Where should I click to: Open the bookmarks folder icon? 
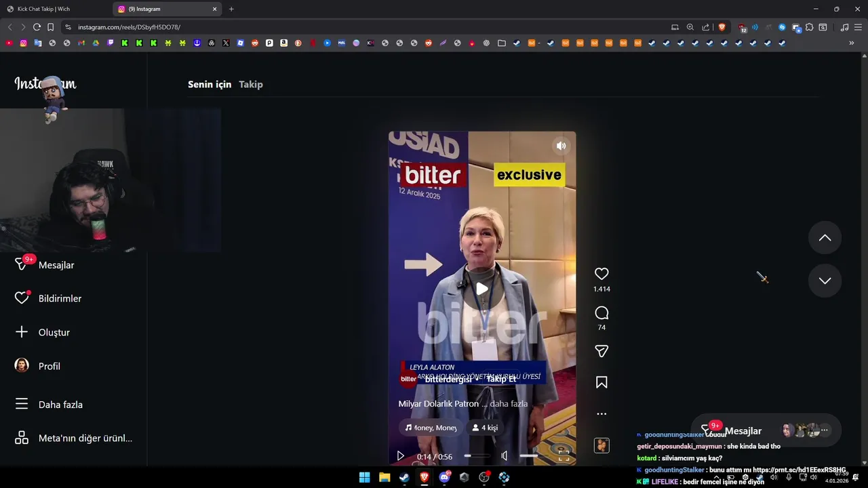[501, 43]
